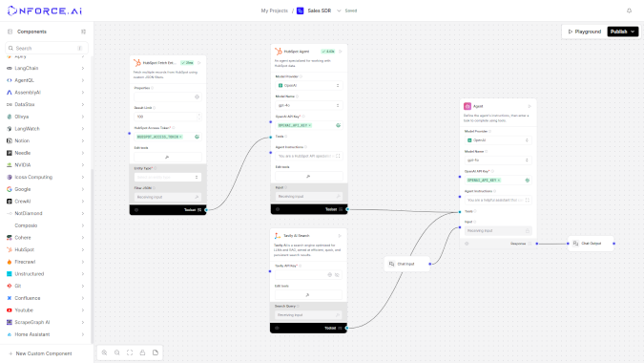Run the Agent node play icon

[x=530, y=106]
